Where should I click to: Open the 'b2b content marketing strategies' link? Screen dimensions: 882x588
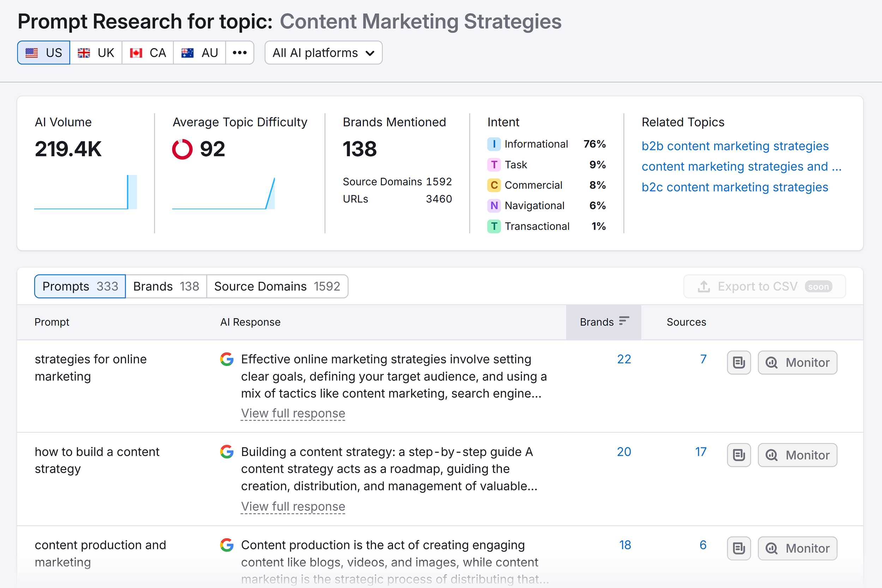point(735,146)
